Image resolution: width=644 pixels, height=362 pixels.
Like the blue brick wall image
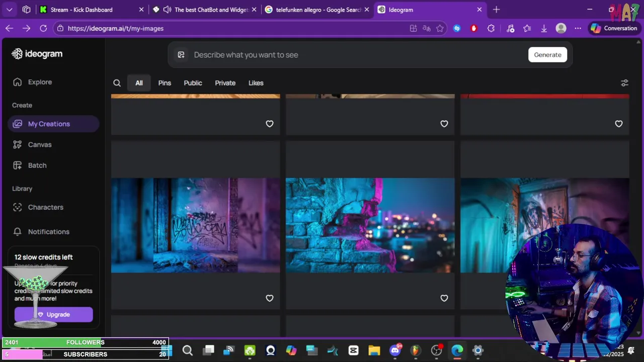pyautogui.click(x=444, y=298)
